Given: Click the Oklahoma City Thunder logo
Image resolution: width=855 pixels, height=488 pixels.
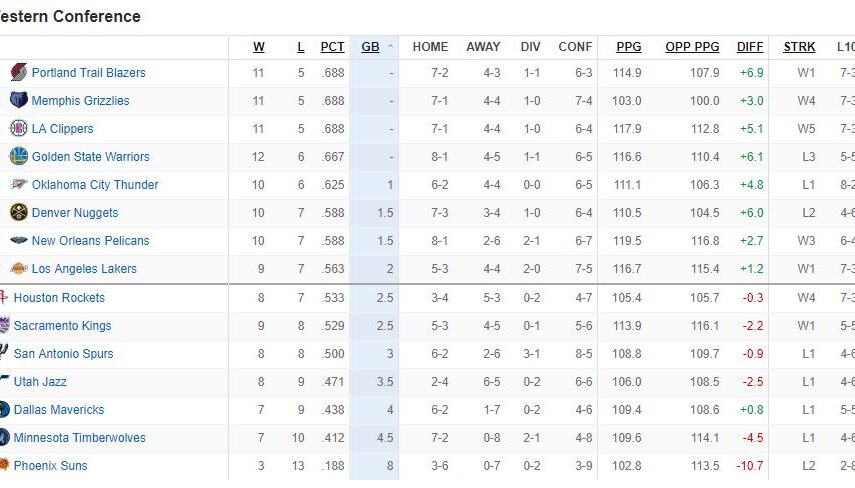Looking at the screenshot, I should click(x=19, y=185).
